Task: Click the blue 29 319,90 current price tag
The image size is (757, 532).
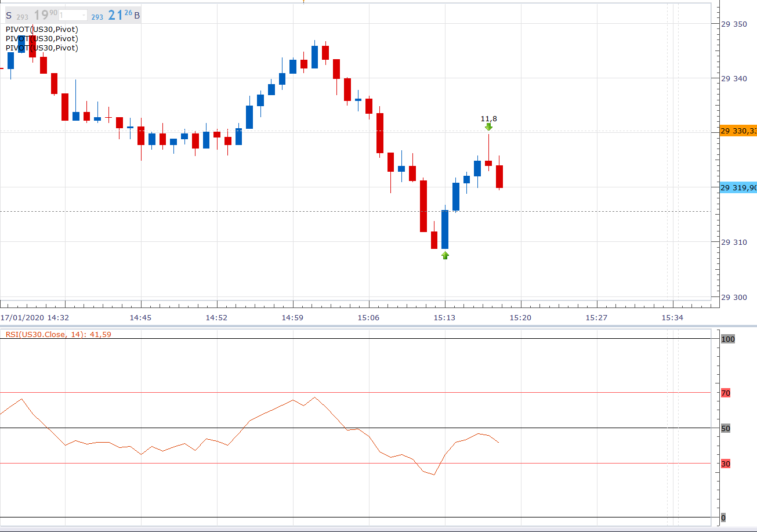Action: (x=738, y=187)
